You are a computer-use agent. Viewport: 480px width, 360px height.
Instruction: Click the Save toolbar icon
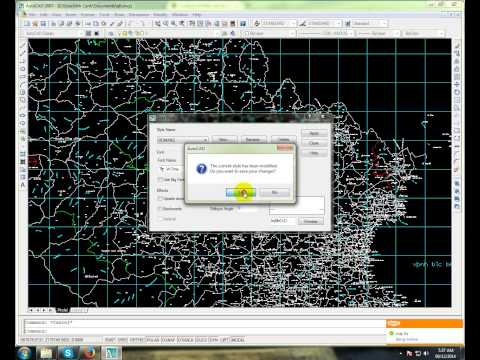point(43,24)
